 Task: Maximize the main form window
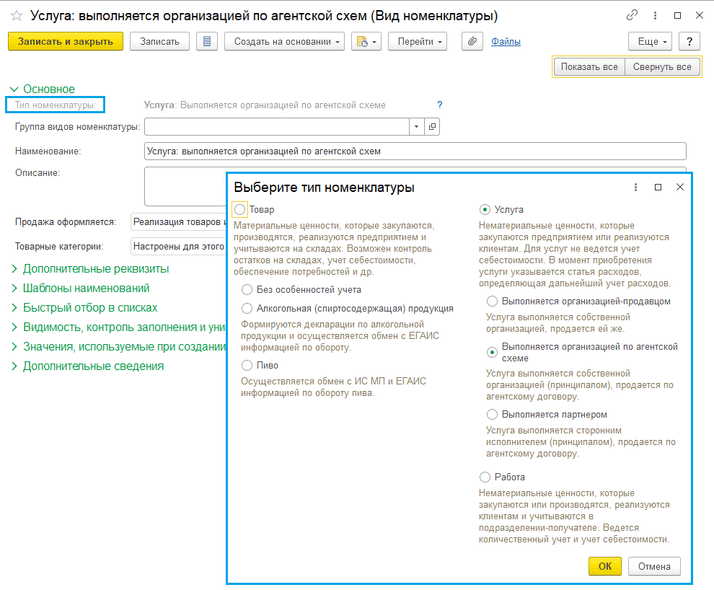tap(677, 15)
